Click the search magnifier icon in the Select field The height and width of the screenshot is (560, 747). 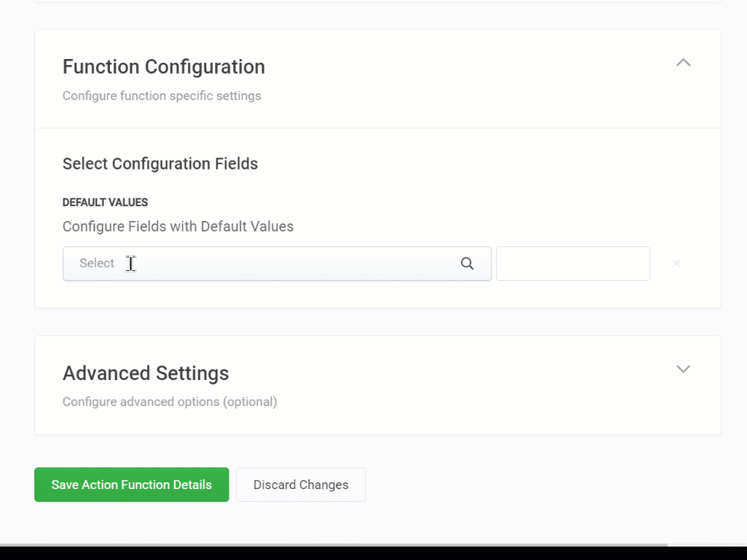(467, 264)
